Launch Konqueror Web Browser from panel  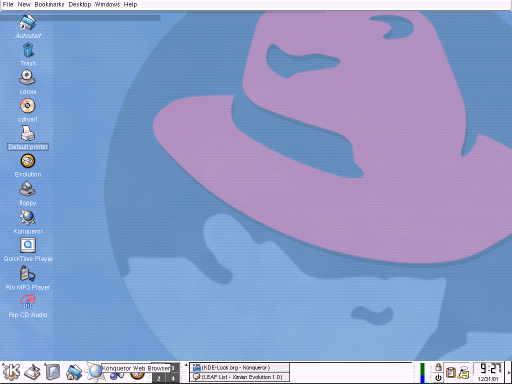click(95, 371)
